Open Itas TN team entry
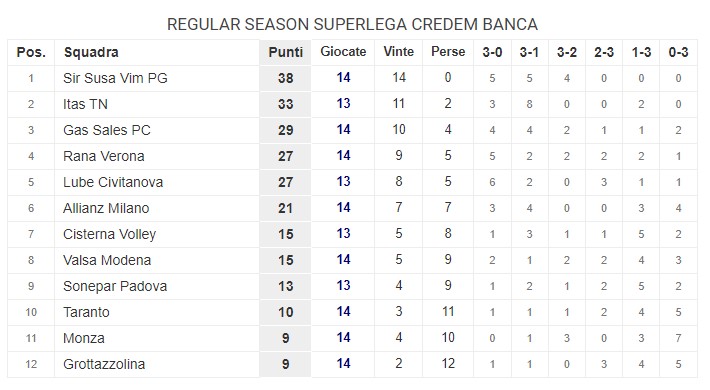Viewport: 710px width, 390px height. 85,104
